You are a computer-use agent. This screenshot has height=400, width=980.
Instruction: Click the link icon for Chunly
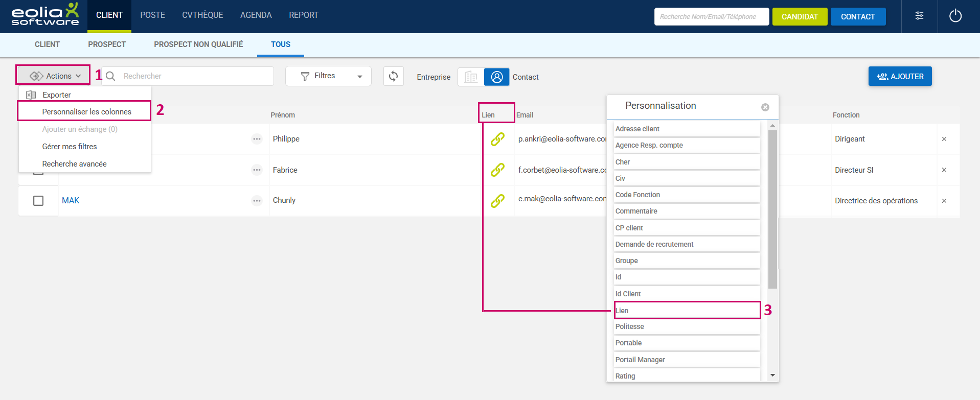point(497,201)
